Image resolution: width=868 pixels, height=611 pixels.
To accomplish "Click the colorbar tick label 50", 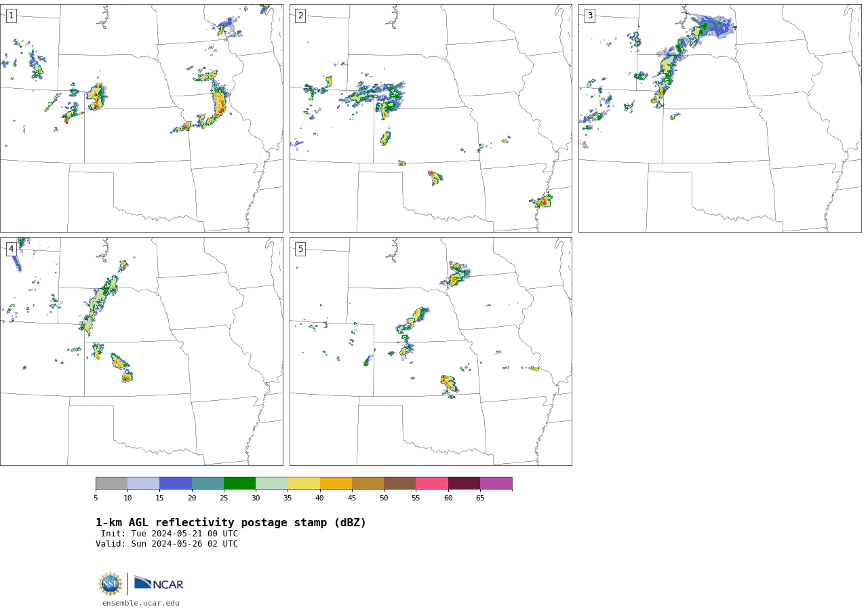I will click(x=384, y=498).
